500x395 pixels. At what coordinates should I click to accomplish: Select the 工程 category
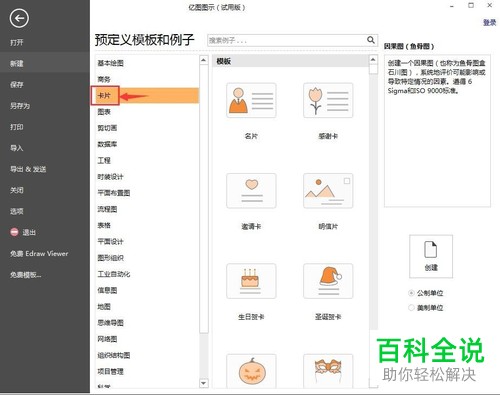pos(104,161)
